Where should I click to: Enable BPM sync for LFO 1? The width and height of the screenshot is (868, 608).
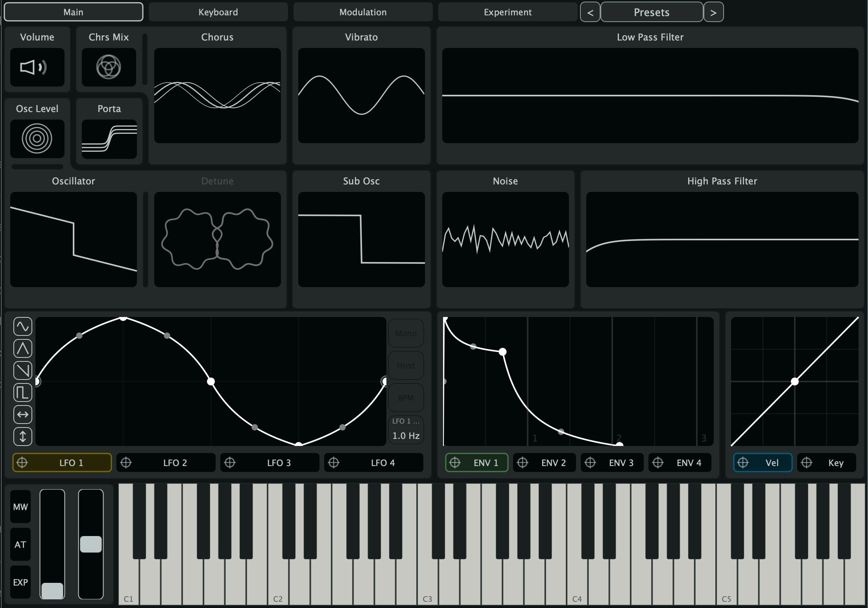tap(406, 398)
